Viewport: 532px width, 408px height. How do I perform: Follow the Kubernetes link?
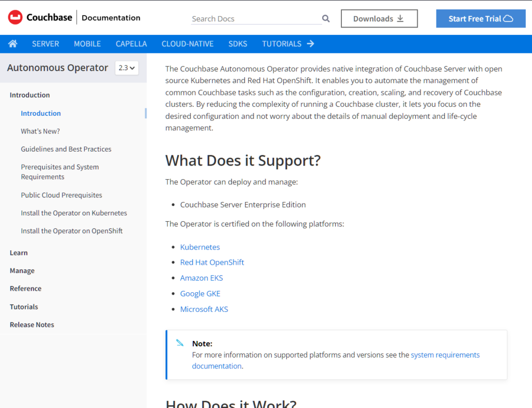pyautogui.click(x=200, y=247)
